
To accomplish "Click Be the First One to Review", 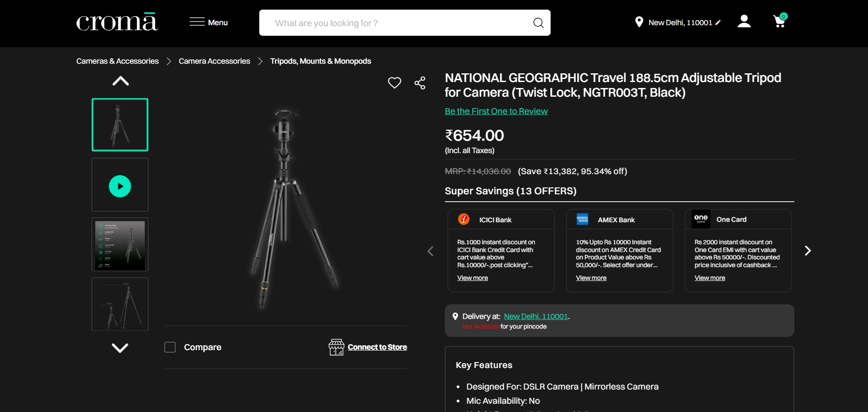I will (x=496, y=111).
